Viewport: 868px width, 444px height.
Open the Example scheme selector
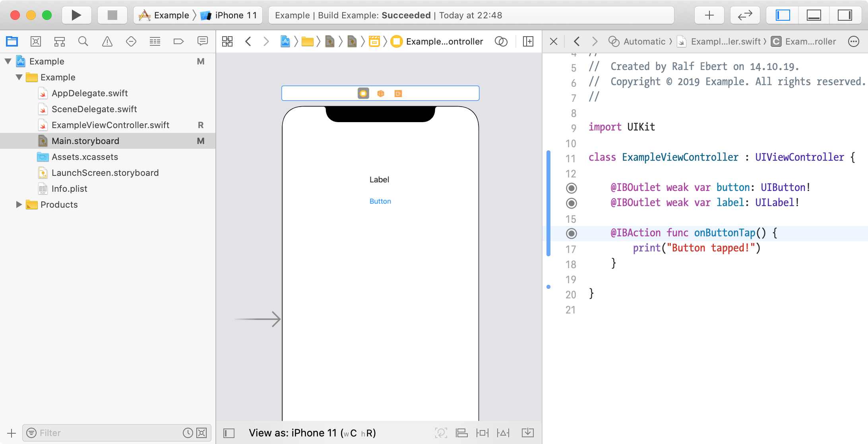click(164, 15)
